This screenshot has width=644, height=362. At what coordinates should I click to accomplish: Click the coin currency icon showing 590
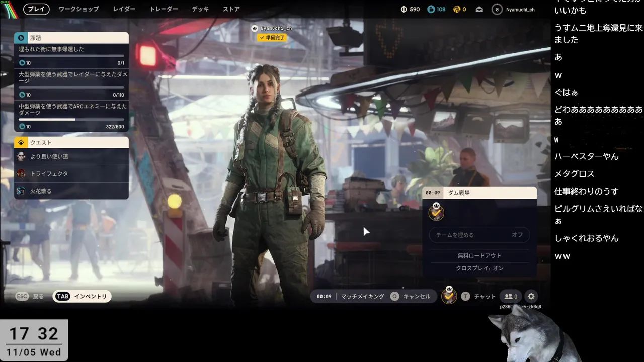pyautogui.click(x=404, y=9)
